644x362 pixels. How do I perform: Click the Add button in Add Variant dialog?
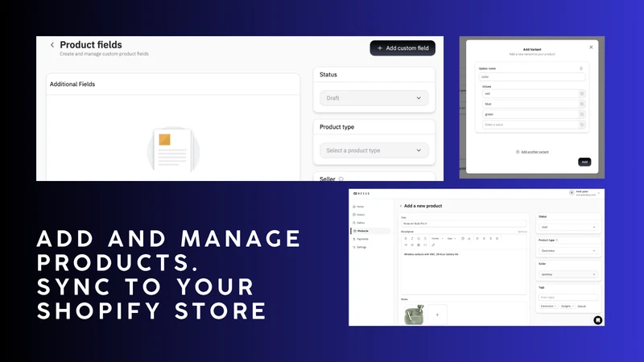click(x=584, y=162)
